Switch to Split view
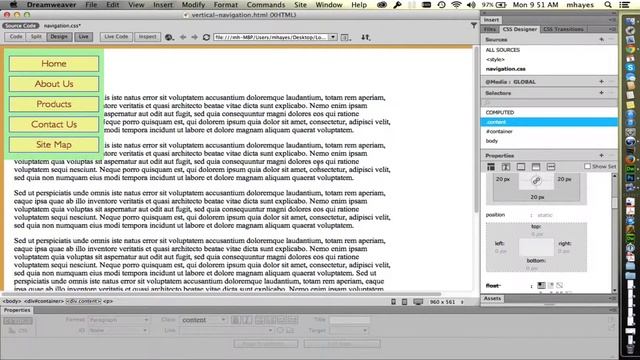 [36, 37]
